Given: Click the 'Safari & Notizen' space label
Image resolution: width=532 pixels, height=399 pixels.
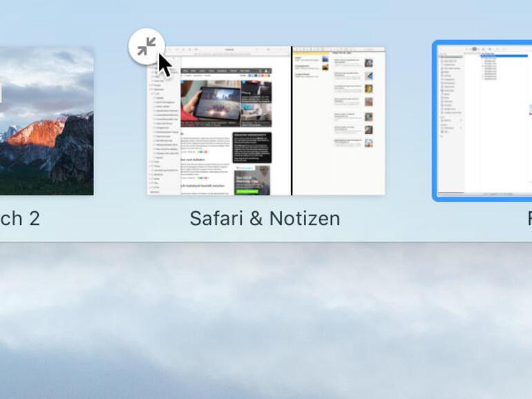Looking at the screenshot, I should click(x=265, y=219).
